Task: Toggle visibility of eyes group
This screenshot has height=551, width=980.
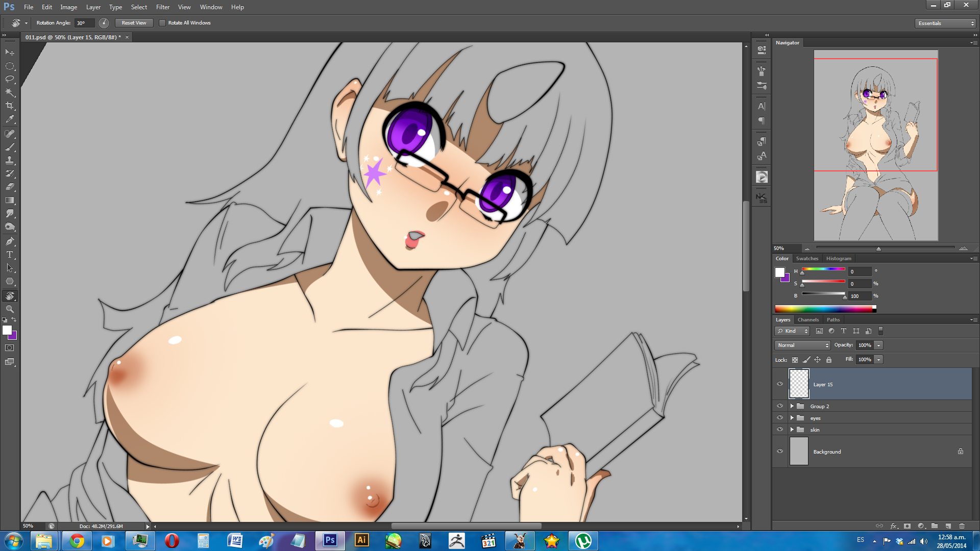Action: tap(779, 418)
